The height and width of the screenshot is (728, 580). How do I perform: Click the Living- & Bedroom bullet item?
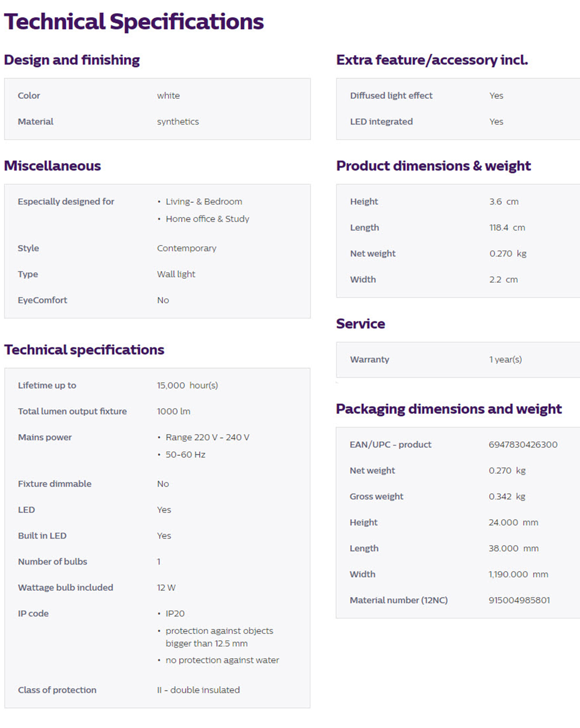click(204, 201)
